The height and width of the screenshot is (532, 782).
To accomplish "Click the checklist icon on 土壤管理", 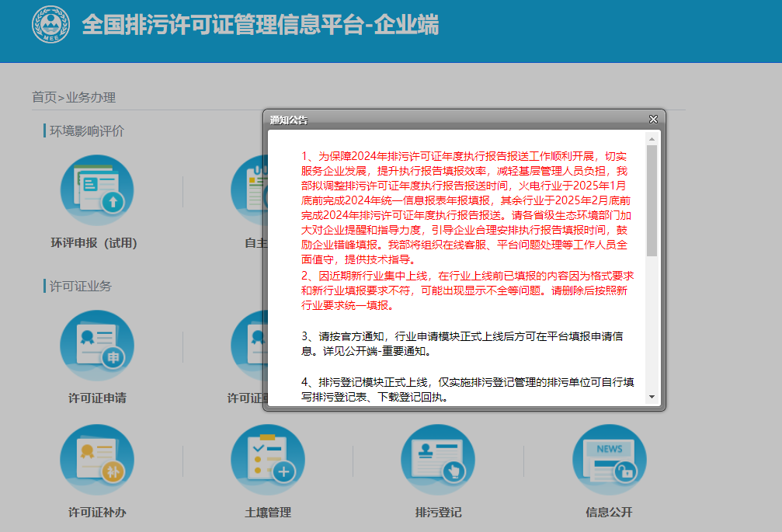I will (x=267, y=457).
